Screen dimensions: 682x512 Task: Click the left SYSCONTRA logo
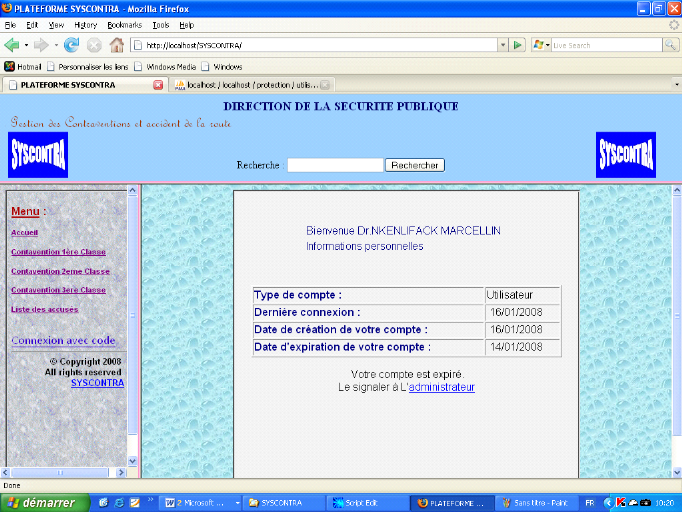click(38, 155)
